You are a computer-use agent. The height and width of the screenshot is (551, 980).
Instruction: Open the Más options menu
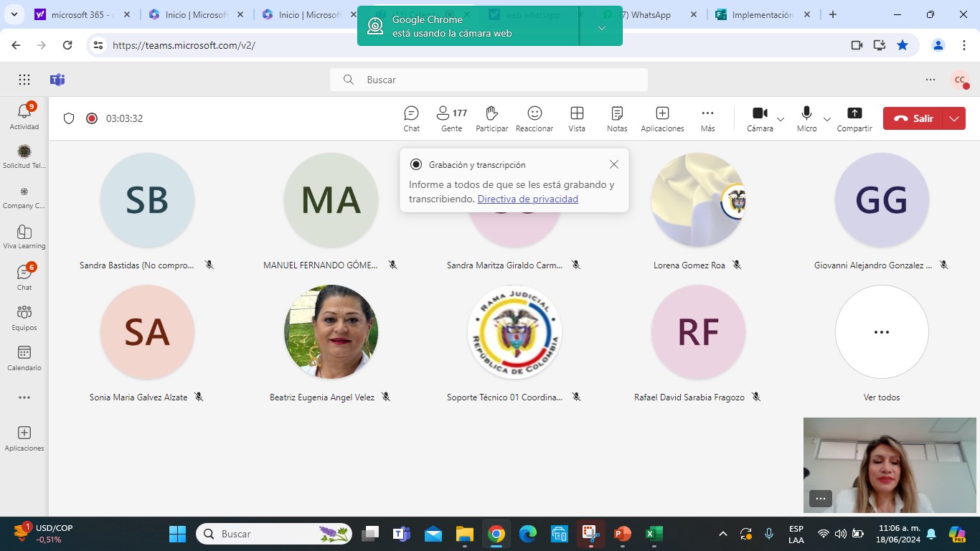click(x=707, y=118)
